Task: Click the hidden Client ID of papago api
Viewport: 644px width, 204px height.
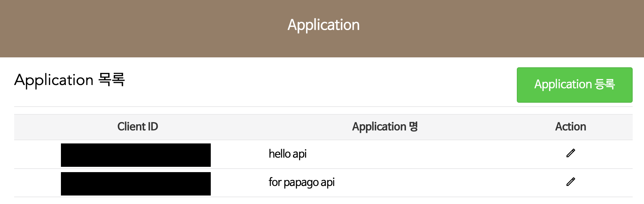Action: pos(136,184)
